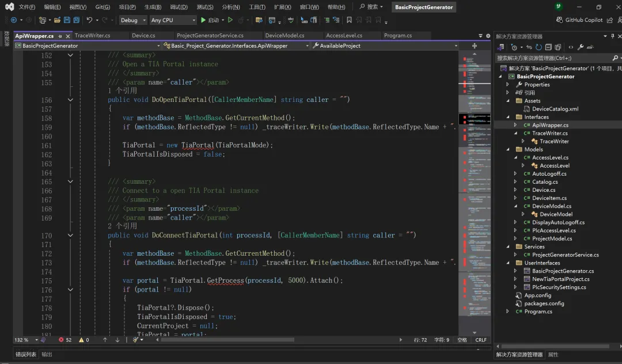
Task: Open the Debug configuration dropdown
Action: click(x=132, y=20)
